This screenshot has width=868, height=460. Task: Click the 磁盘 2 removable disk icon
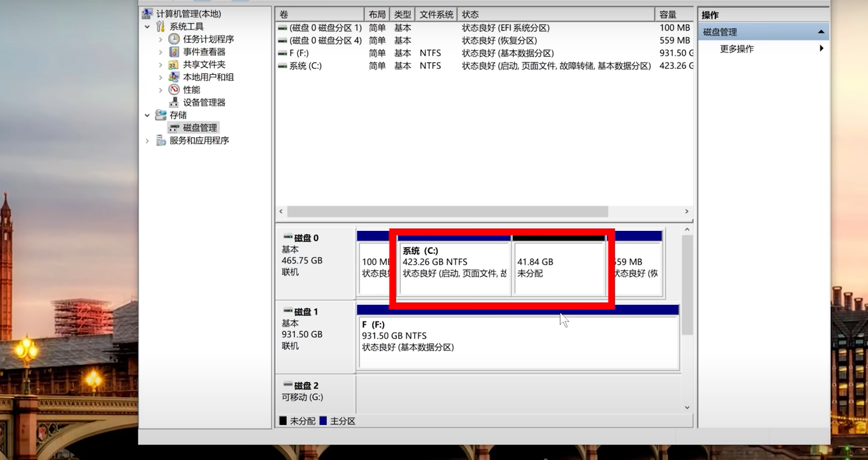[x=288, y=385]
